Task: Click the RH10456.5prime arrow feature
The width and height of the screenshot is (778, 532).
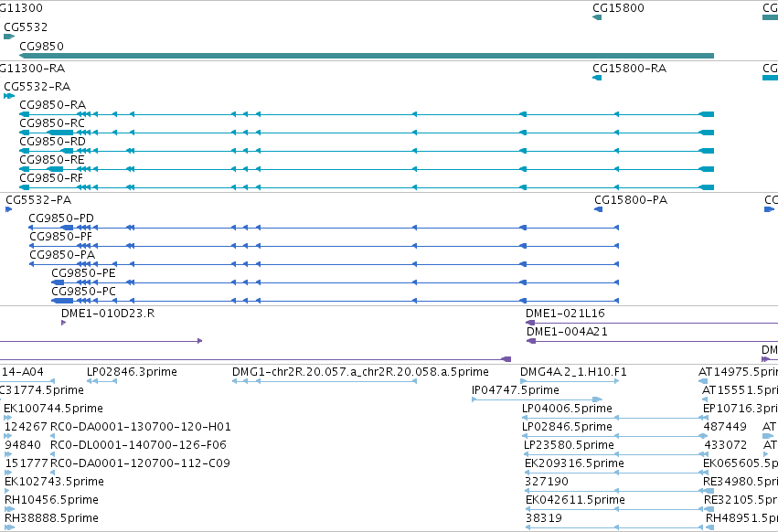Action: tap(9, 509)
